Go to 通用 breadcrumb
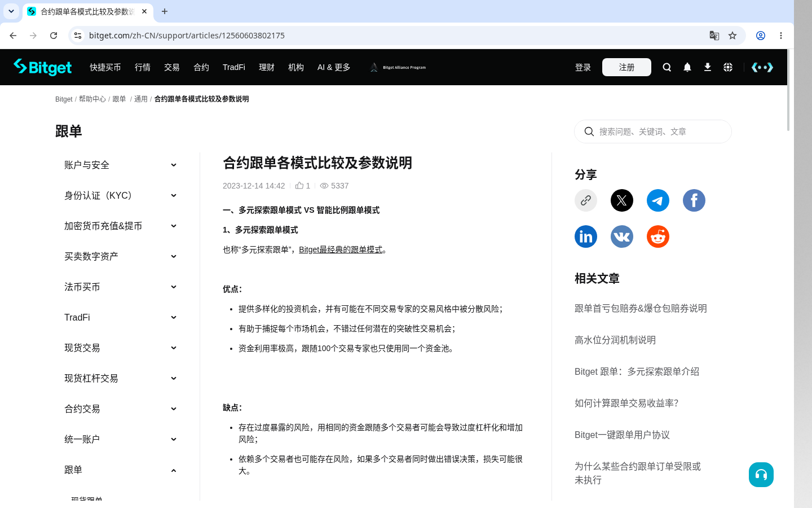The width and height of the screenshot is (812, 508). click(141, 99)
